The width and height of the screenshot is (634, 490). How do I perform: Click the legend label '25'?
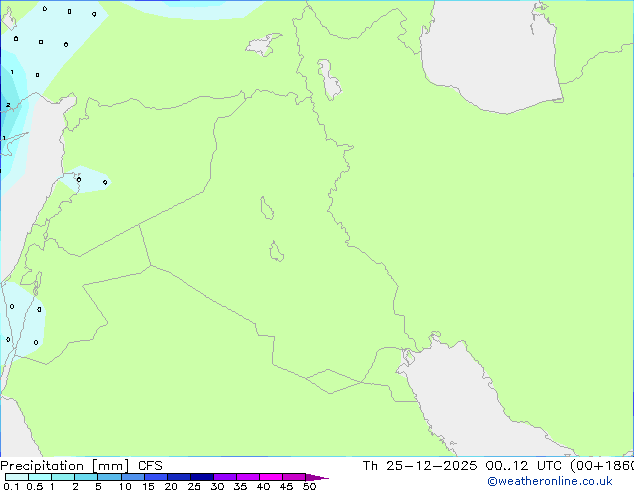coord(194,486)
